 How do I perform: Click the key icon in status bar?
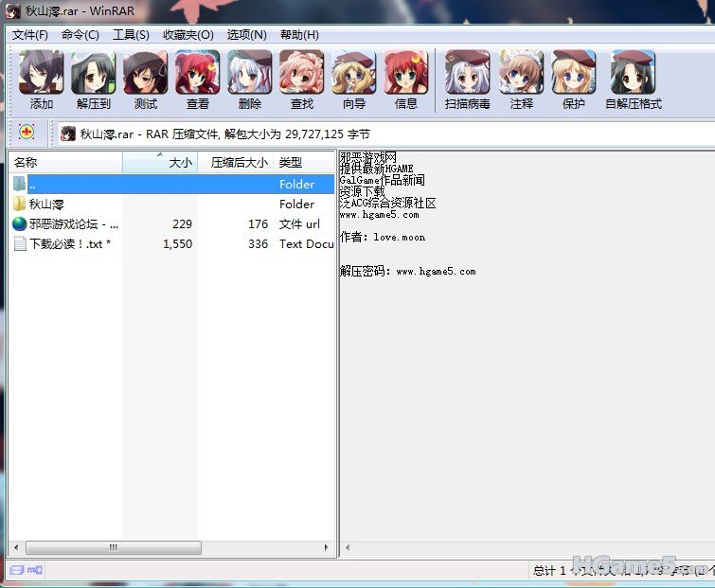(x=35, y=570)
